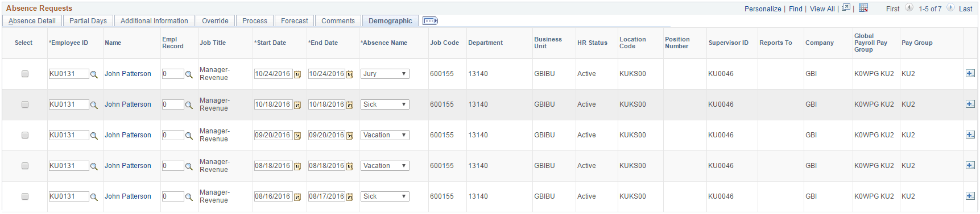The height and width of the screenshot is (214, 980).
Task: Open calendar for Start Date 08/16/2016
Action: coord(297,197)
